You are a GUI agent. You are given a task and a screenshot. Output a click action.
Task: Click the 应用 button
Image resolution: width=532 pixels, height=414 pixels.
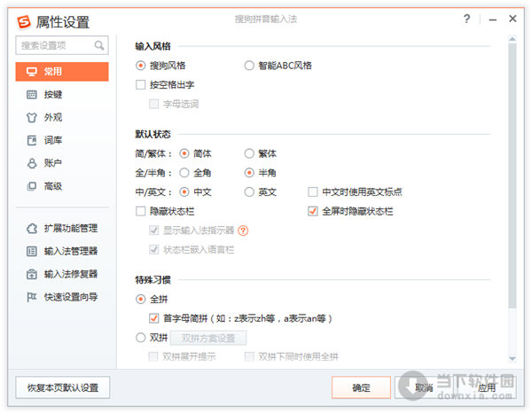[x=487, y=387]
